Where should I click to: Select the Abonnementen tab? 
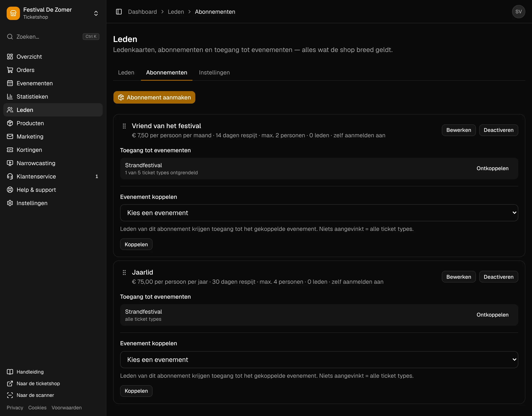point(167,72)
